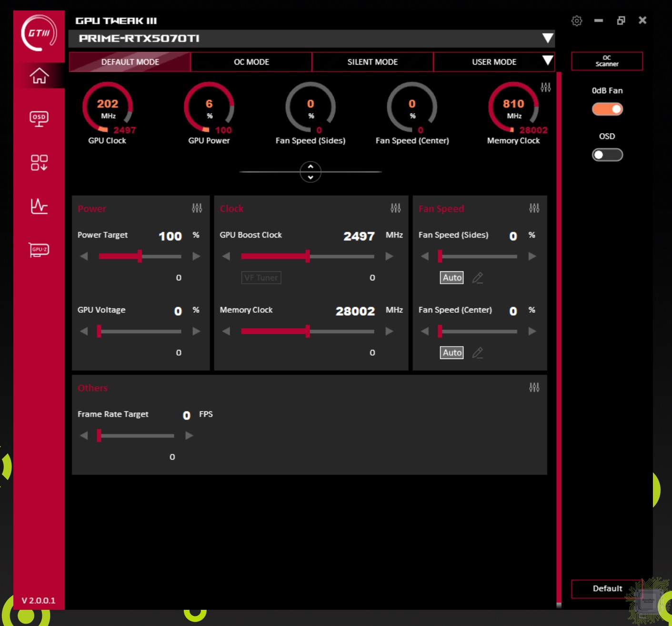Expand the PRIME-RTX5070TI GPU dropdown
672x626 pixels.
(548, 38)
